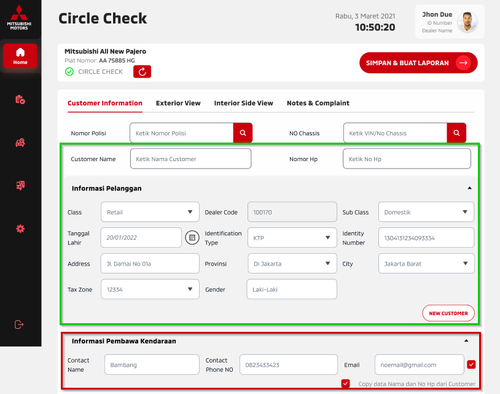Search by Nomor Polisi magnifier button

point(243,133)
